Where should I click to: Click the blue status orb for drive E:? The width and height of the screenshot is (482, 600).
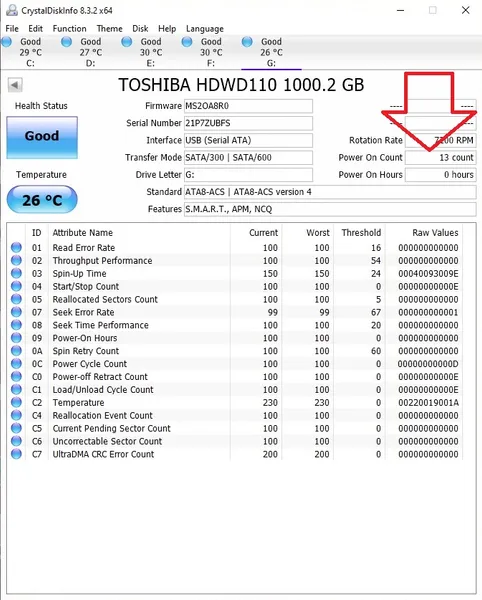(127, 42)
